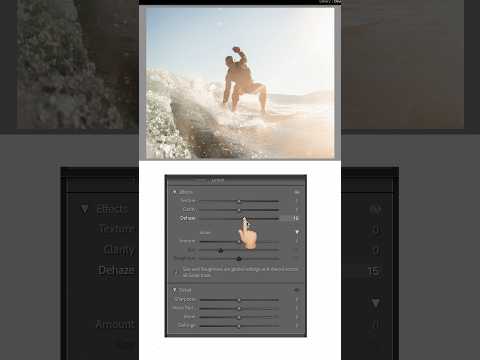Click the Texture slider handle
Viewport: 480px width, 360px height.
239,201
